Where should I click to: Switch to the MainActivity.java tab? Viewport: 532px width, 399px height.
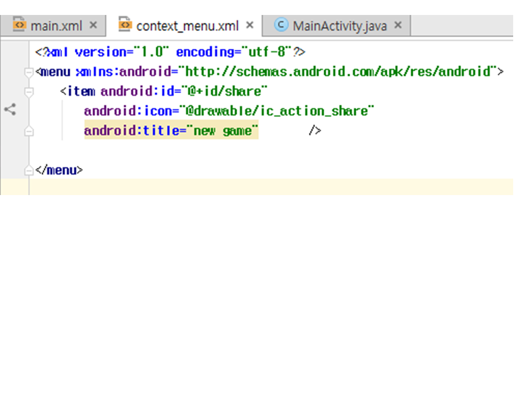pyautogui.click(x=339, y=25)
